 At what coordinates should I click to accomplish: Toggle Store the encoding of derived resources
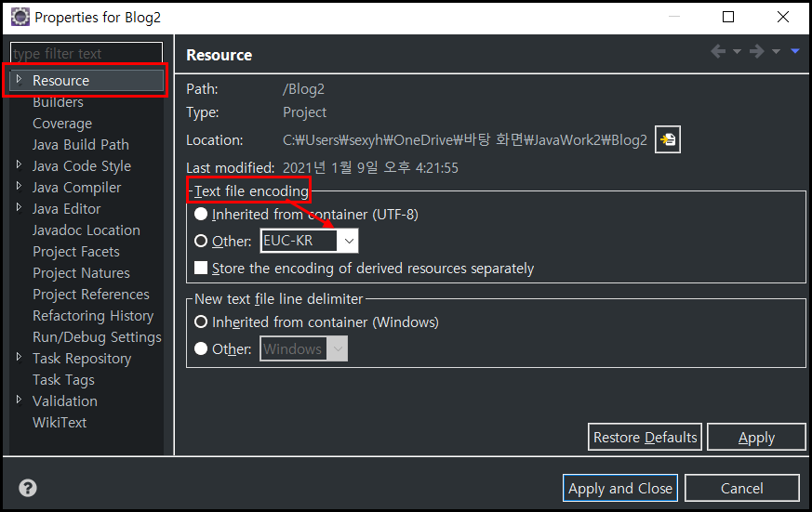click(x=200, y=268)
